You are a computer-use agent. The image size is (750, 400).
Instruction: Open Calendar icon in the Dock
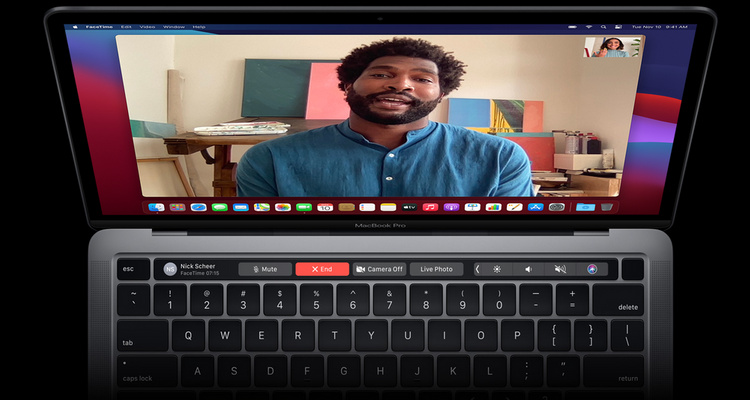[x=325, y=207]
